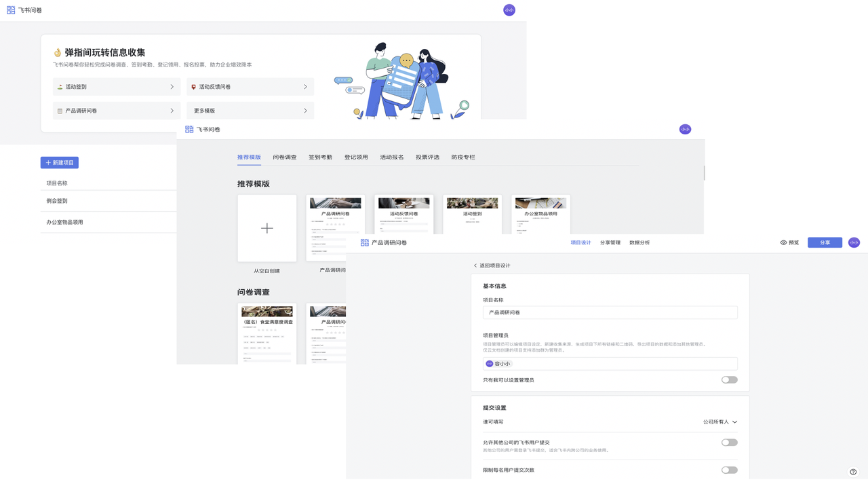Click the purple user avatar in top-left window

[509, 10]
